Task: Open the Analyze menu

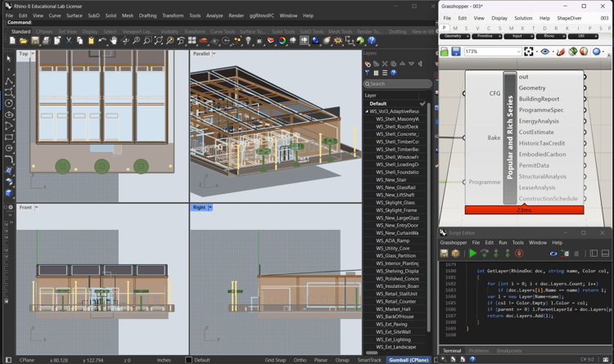Action: [x=214, y=16]
